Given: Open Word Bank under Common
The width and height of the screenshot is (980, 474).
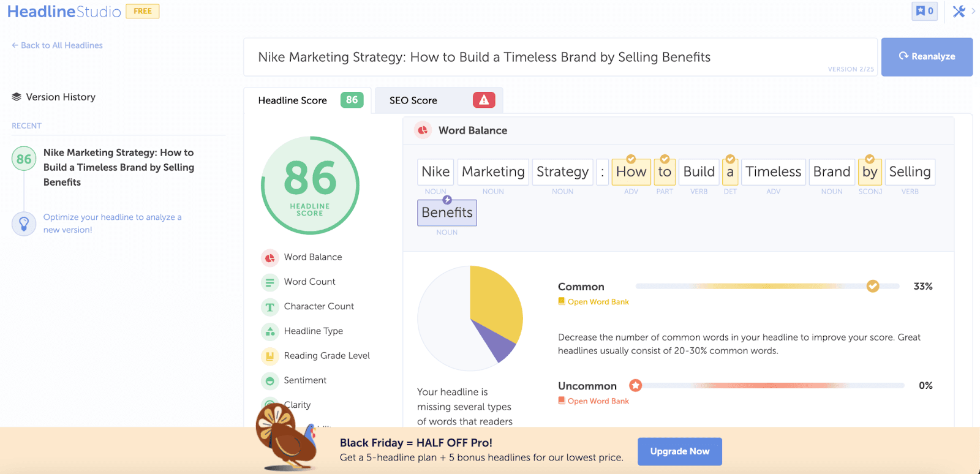Looking at the screenshot, I should [594, 302].
